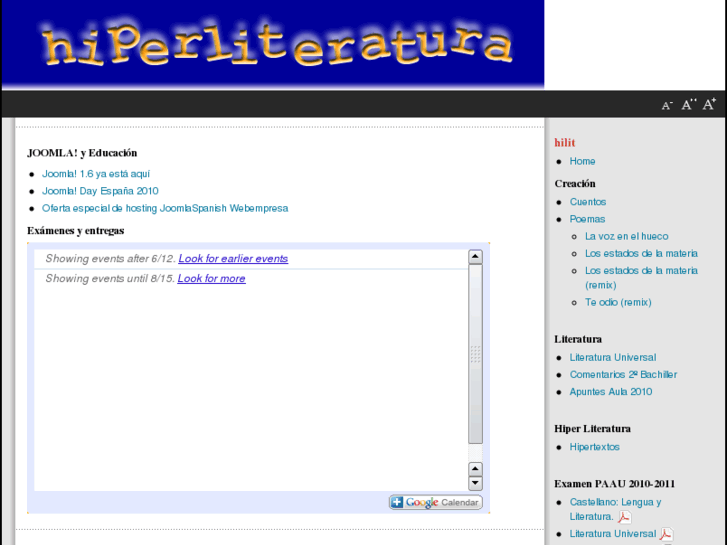Open Literatura Universal under Literatura heading

[x=613, y=358]
